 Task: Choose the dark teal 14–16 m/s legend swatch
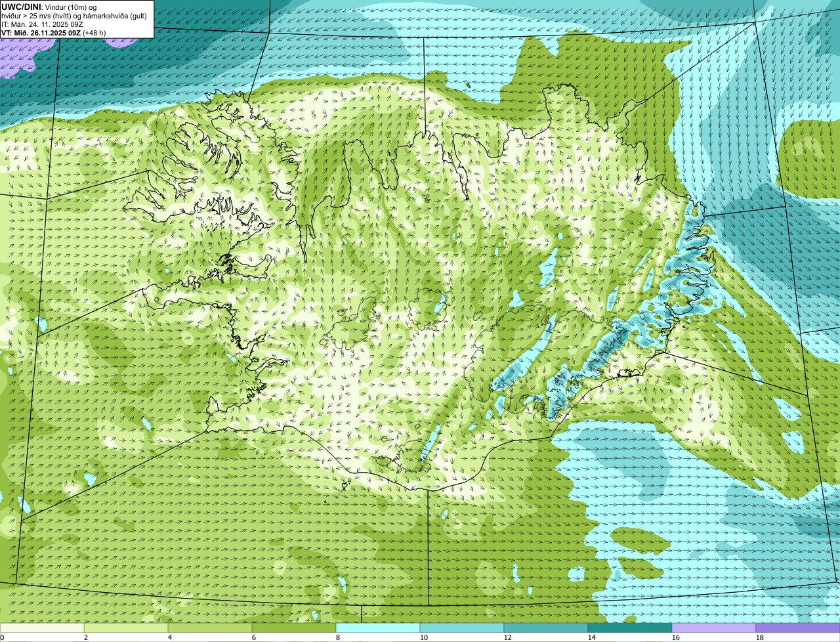[630, 628]
